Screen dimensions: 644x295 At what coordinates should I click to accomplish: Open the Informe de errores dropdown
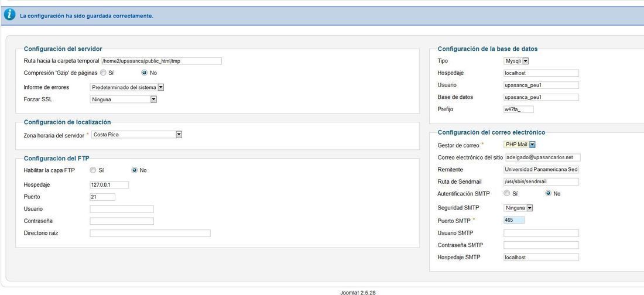point(127,87)
